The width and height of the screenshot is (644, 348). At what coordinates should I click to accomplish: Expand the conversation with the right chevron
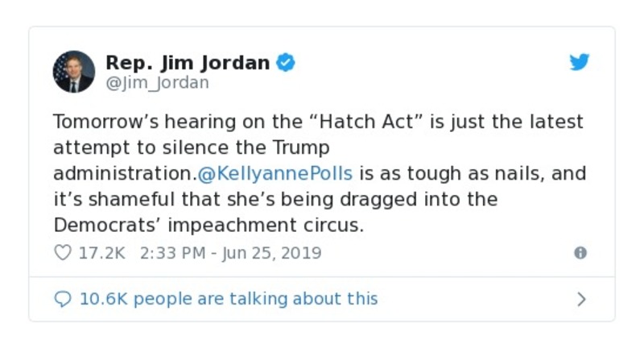(581, 299)
